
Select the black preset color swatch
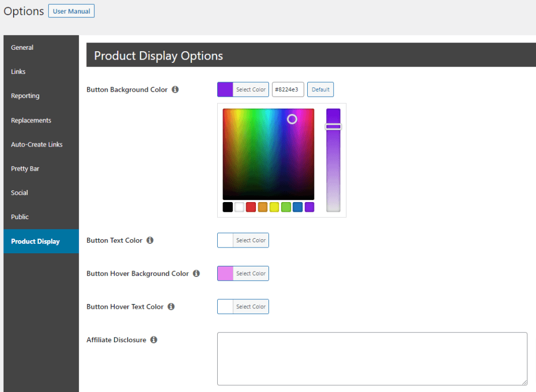coord(227,207)
